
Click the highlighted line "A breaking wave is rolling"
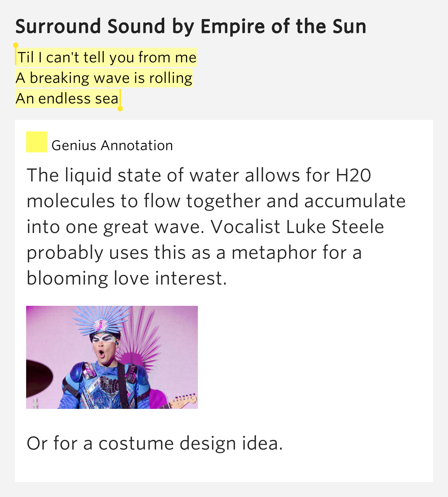tap(104, 78)
